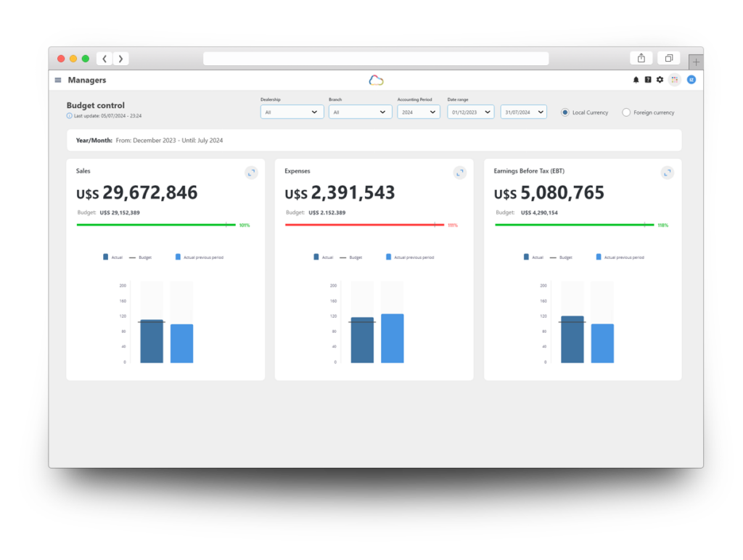Click light blue previous period bar in EBT
Screen dimensions: 743x560
click(602, 344)
